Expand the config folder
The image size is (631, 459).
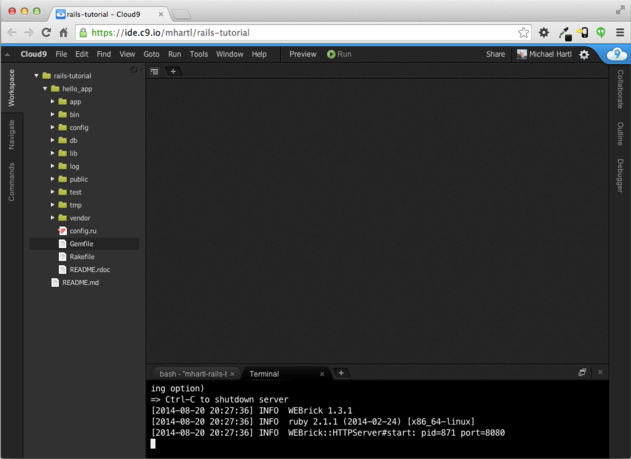(52, 128)
